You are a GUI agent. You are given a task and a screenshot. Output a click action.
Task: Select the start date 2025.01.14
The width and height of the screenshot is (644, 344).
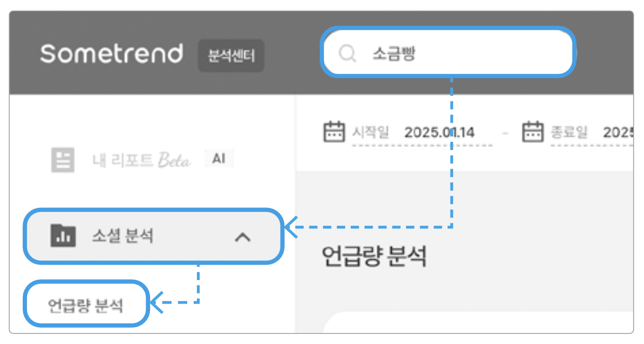[439, 132]
